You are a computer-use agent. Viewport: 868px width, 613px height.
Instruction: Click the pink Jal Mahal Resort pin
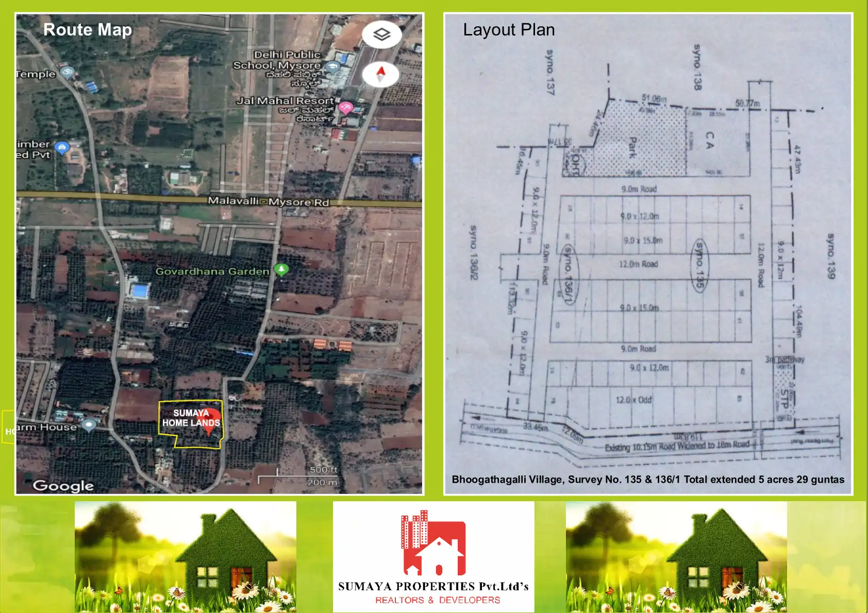click(x=345, y=107)
